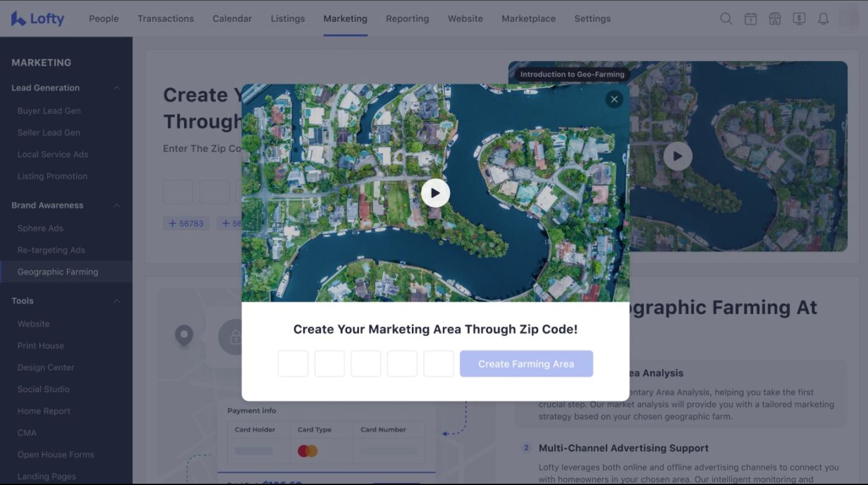Open Buyer Lead Gen in the sidebar
This screenshot has height=485, width=868.
click(x=49, y=111)
